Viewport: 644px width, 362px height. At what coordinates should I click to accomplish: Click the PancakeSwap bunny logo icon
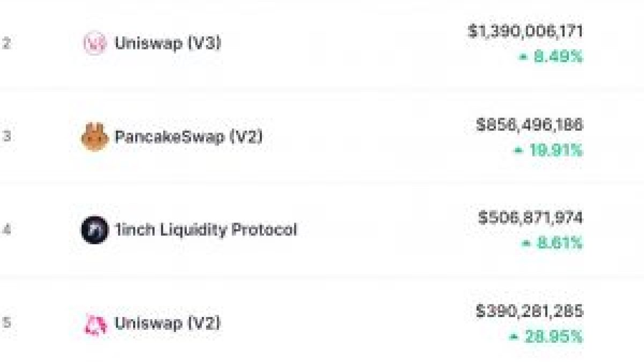coord(94,137)
